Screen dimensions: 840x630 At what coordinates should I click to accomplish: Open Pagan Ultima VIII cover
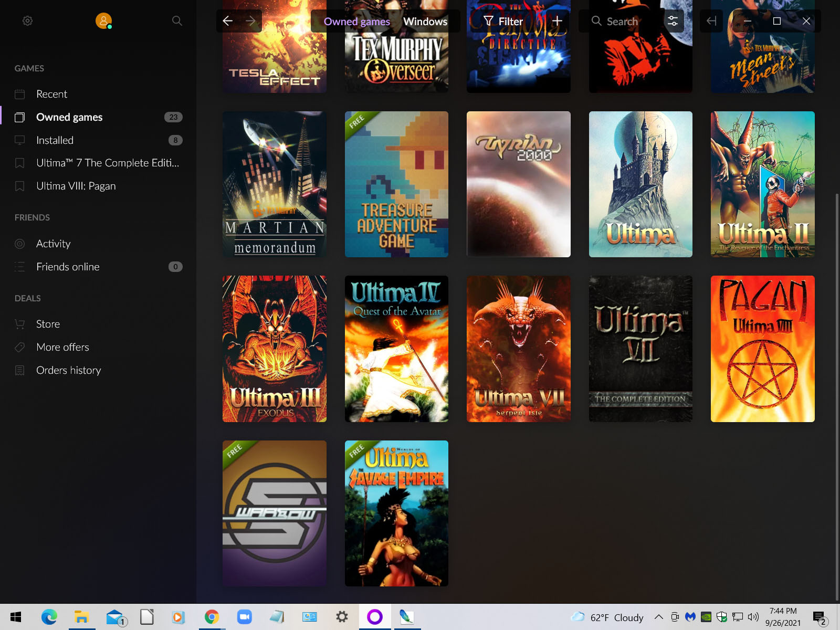click(763, 349)
